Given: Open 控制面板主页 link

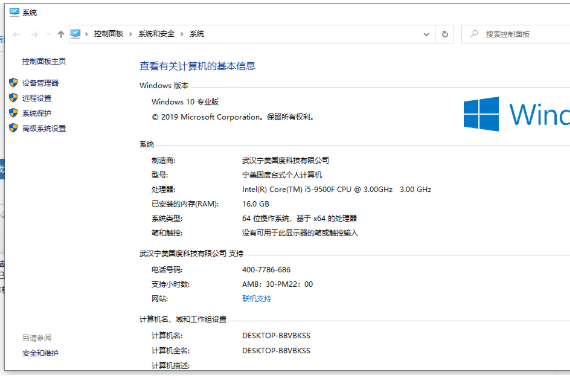Looking at the screenshot, I should pos(44,61).
